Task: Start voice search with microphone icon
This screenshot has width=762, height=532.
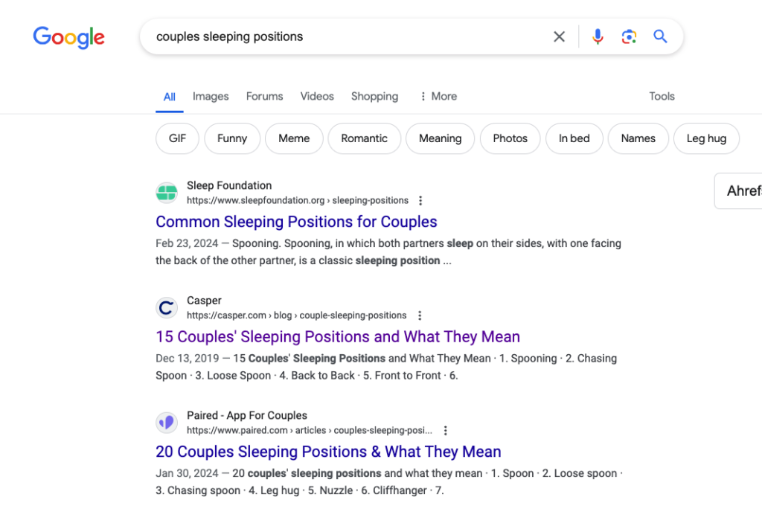Action: (x=598, y=36)
